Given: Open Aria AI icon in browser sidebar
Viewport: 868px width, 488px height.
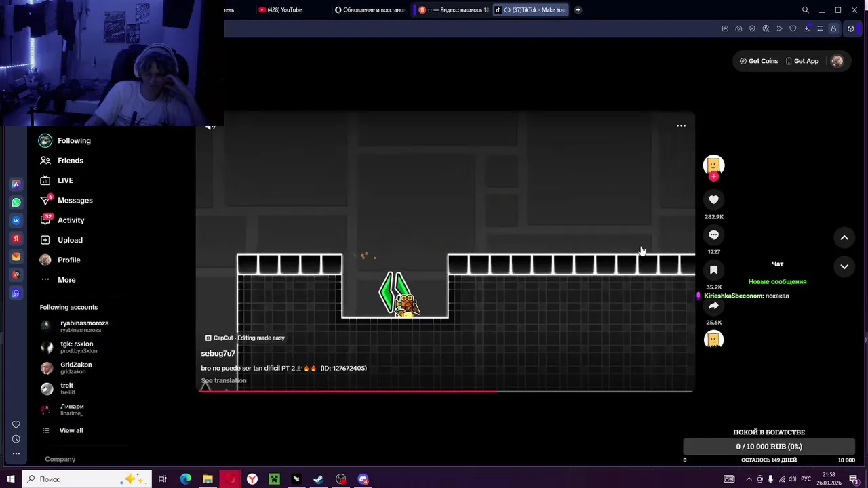Looking at the screenshot, I should click(16, 184).
